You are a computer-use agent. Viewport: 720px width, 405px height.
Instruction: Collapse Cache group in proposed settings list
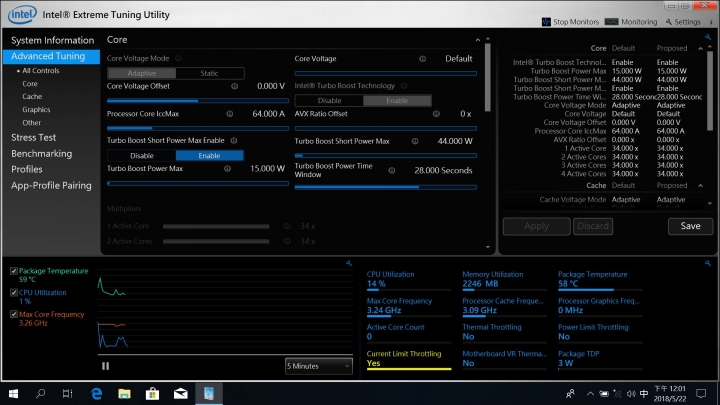700,186
